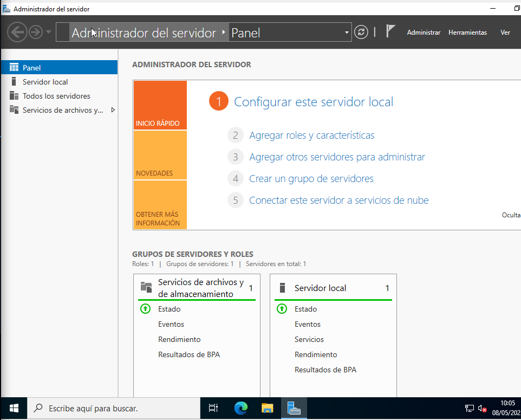Expand the breadcrumb address bar dropdown
521x420 pixels.
(x=347, y=33)
